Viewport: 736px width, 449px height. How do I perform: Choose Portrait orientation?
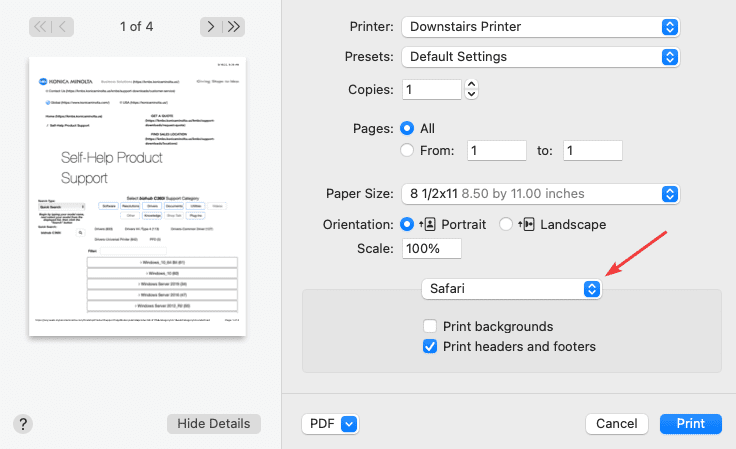(x=407, y=224)
